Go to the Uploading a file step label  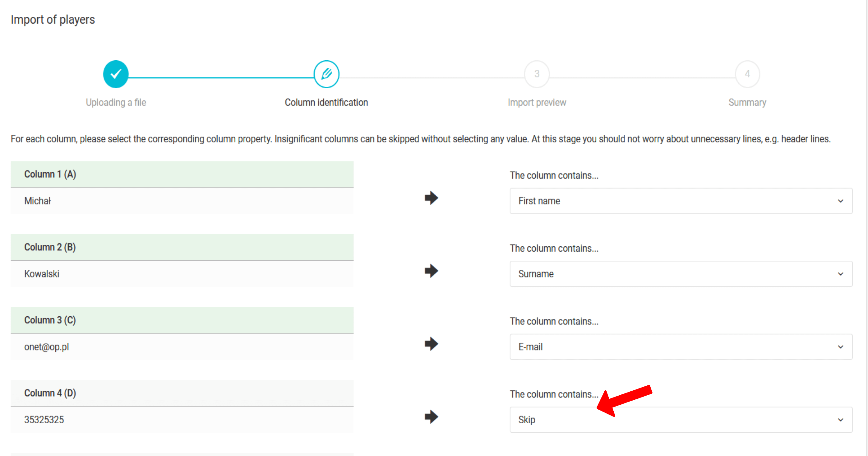click(x=116, y=102)
